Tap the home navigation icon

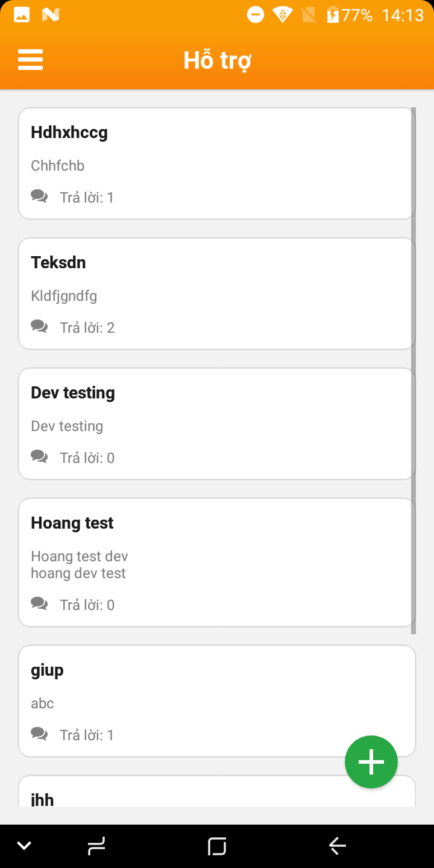coord(96,846)
